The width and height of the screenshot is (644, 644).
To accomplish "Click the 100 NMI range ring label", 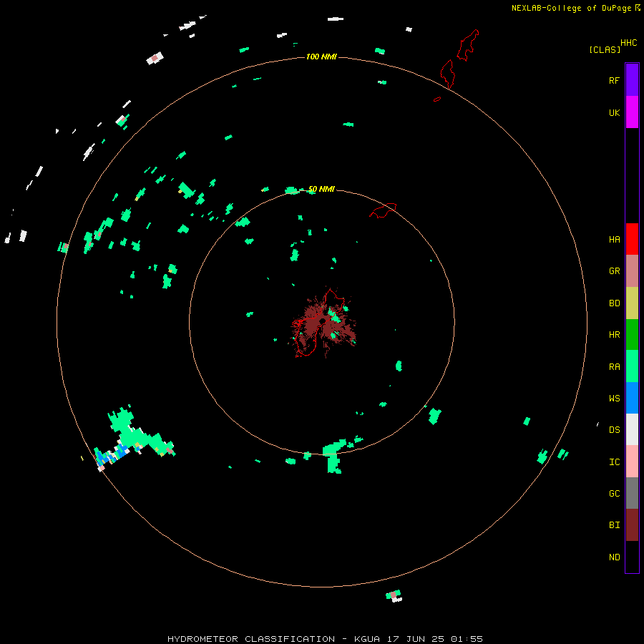I will tap(321, 57).
